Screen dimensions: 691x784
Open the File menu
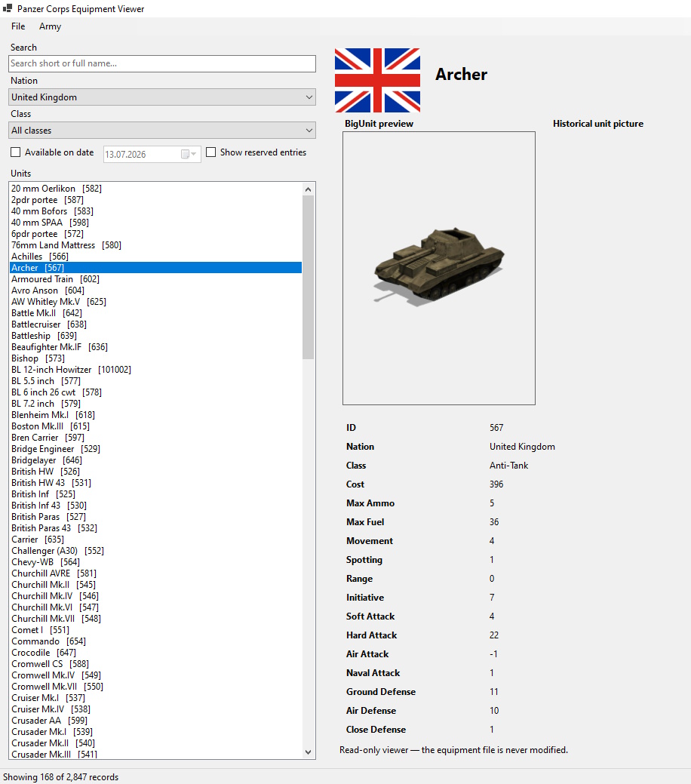[x=18, y=26]
